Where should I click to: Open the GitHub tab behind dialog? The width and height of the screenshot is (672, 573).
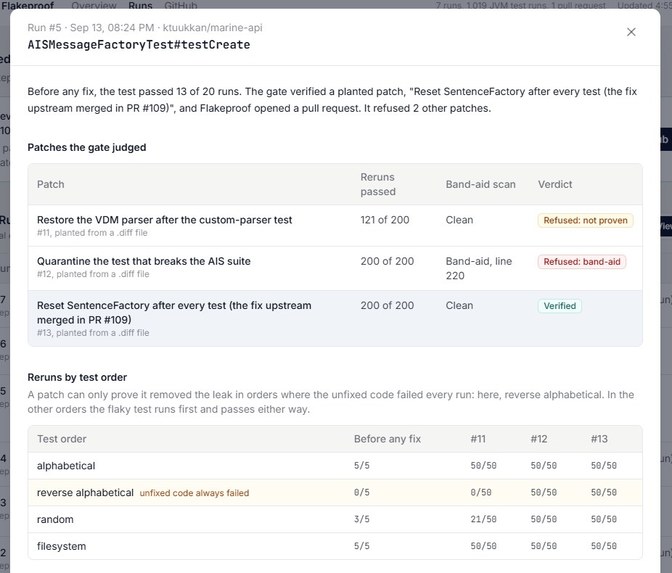(x=180, y=6)
